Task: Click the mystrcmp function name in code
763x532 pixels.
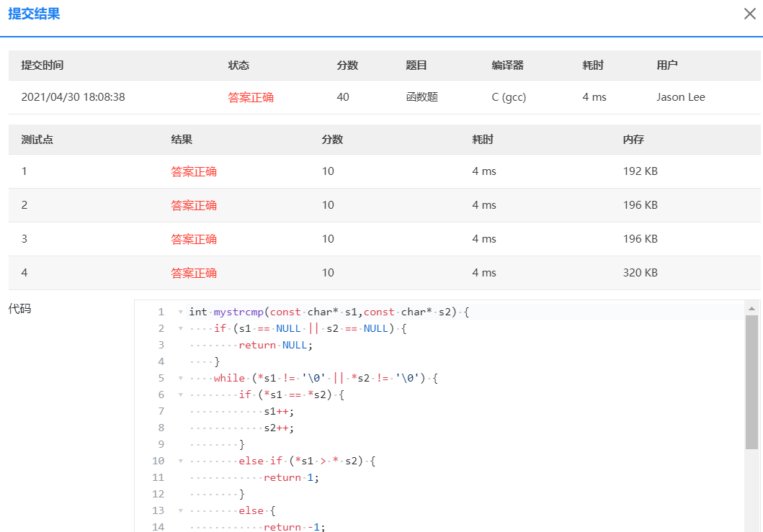Action: point(238,312)
